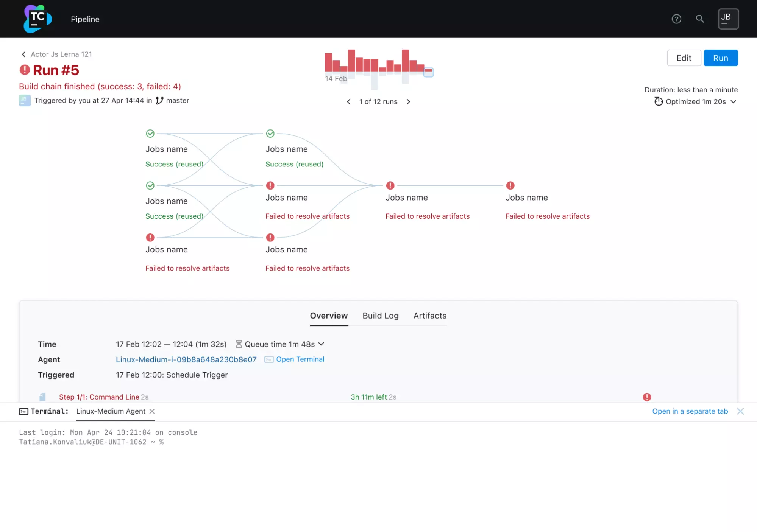Click the run history bar chart thumbnail

coord(377,63)
